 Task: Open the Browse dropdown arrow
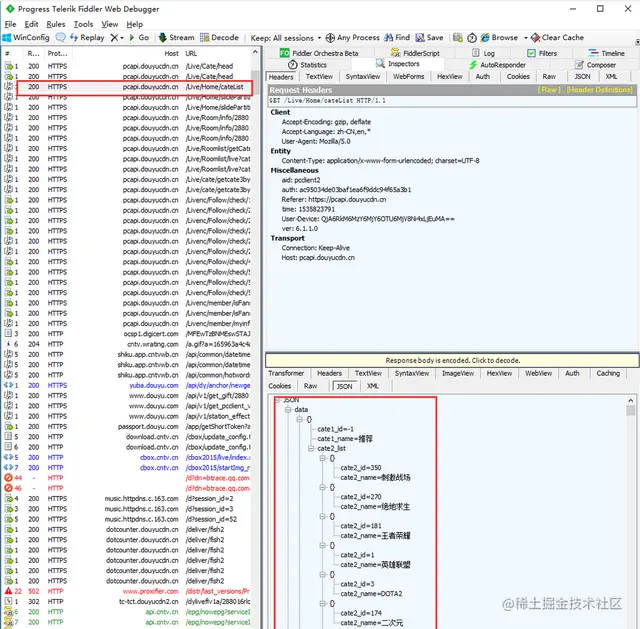coord(526,38)
